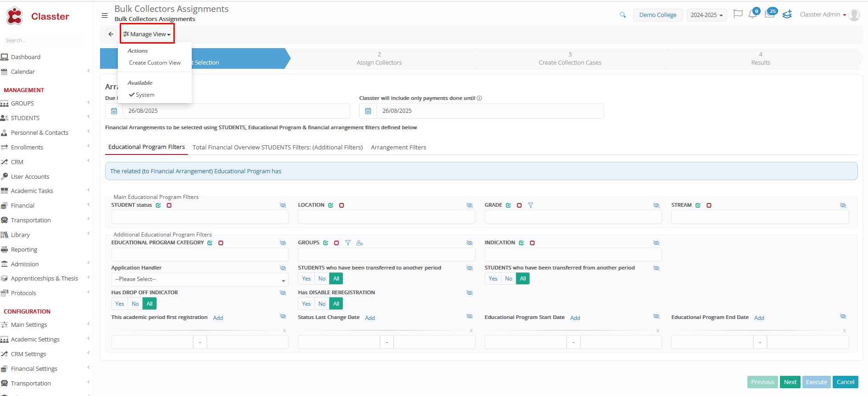Switch to the Arrangement Filters tab

(398, 148)
